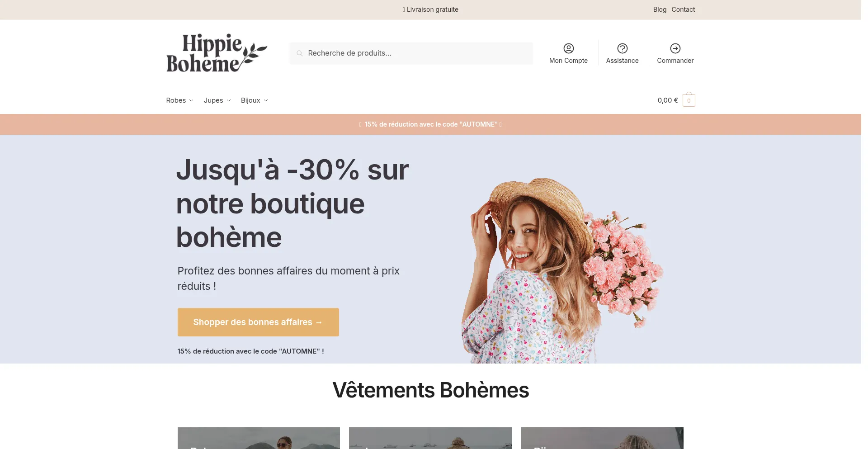Open the middle category thumbnail
Viewport: 868px width, 449px height.
click(430, 438)
